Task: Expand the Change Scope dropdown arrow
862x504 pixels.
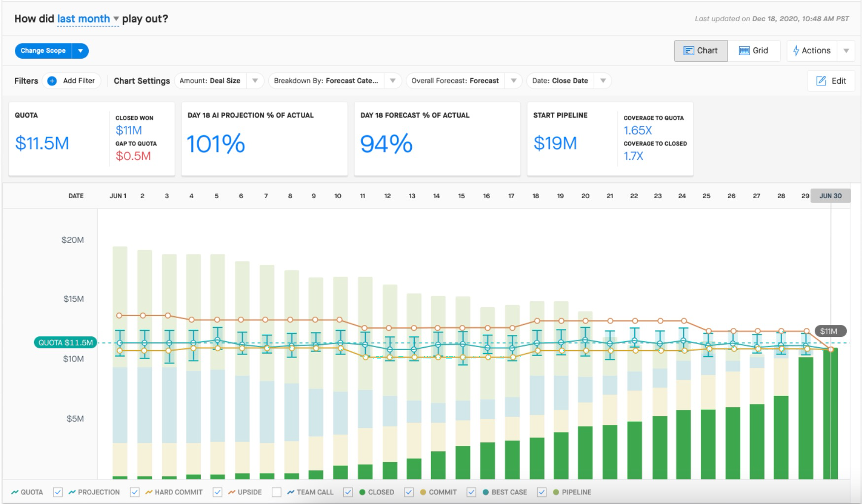Action: click(x=80, y=51)
